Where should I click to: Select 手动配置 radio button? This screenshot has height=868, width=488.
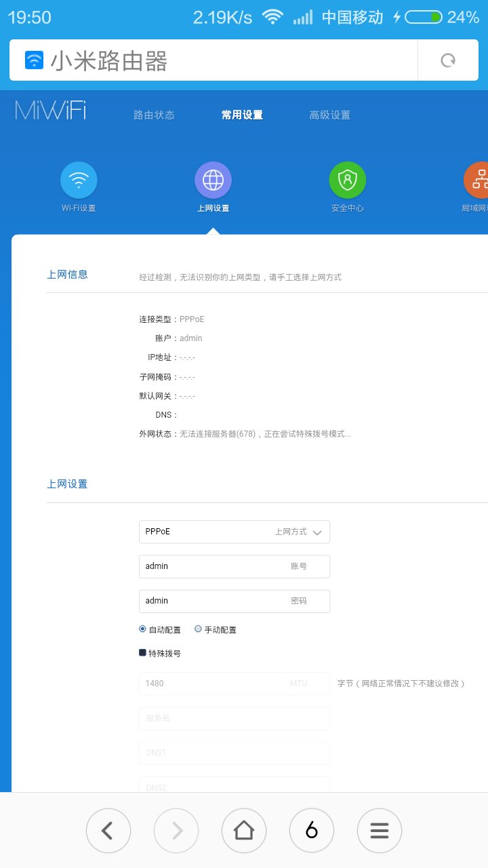(x=198, y=629)
